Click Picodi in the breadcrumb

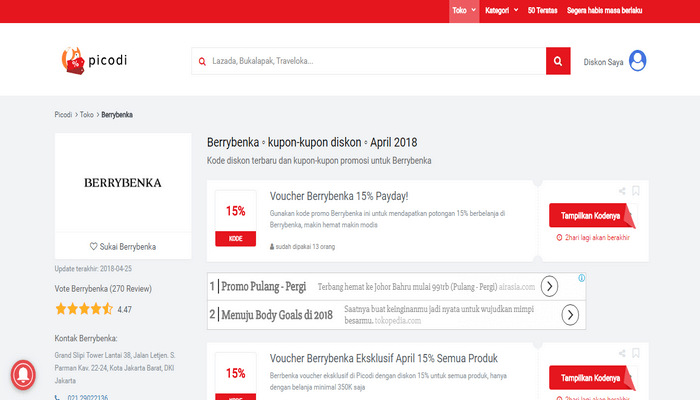(x=63, y=115)
